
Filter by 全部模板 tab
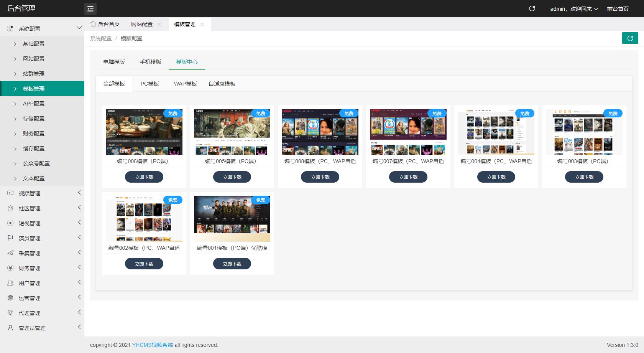tap(114, 84)
